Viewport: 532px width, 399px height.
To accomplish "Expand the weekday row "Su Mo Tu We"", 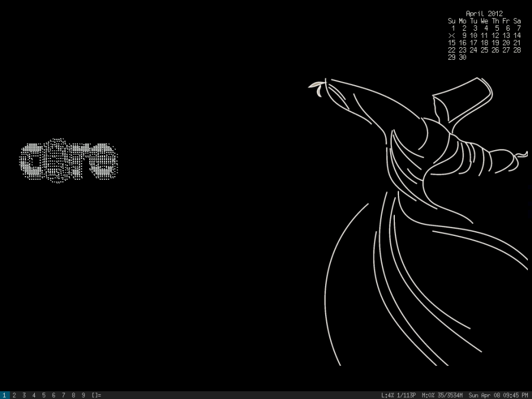I will (x=467, y=20).
